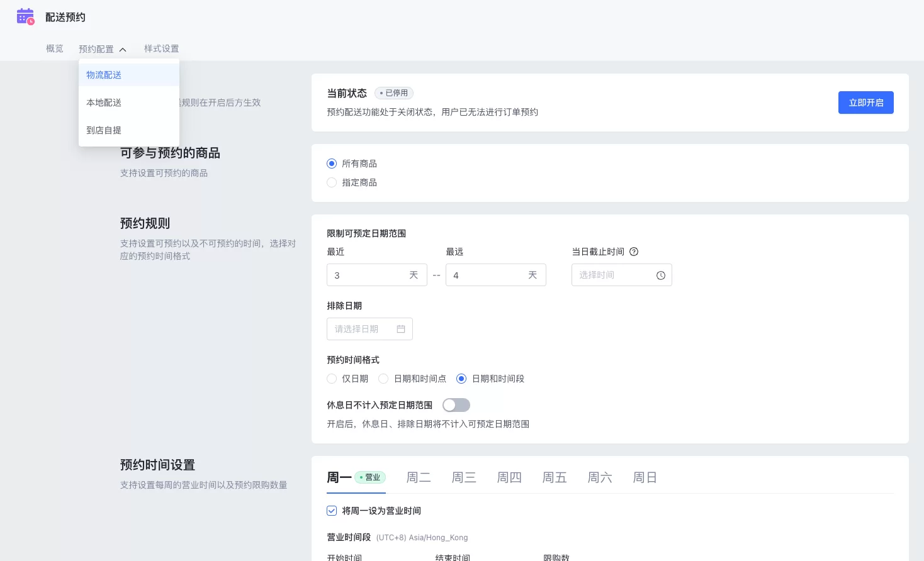The image size is (924, 561).
Task: Uncheck 将周一设为营业时间
Action: pos(332,511)
